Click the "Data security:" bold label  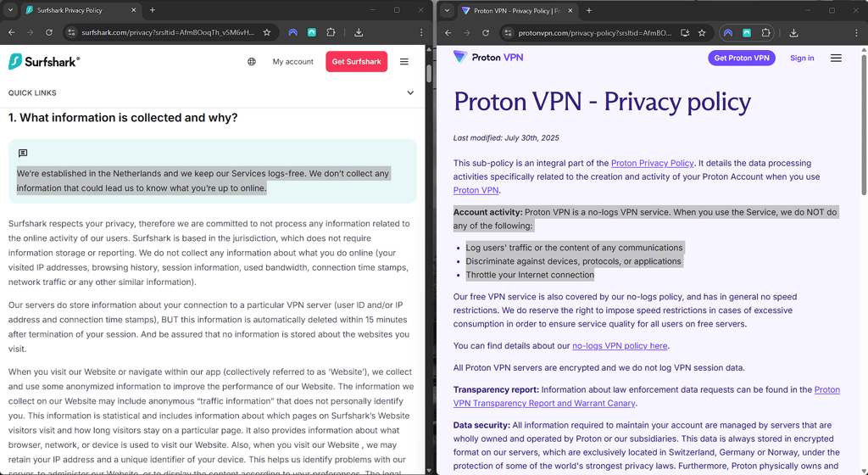pyautogui.click(x=481, y=425)
